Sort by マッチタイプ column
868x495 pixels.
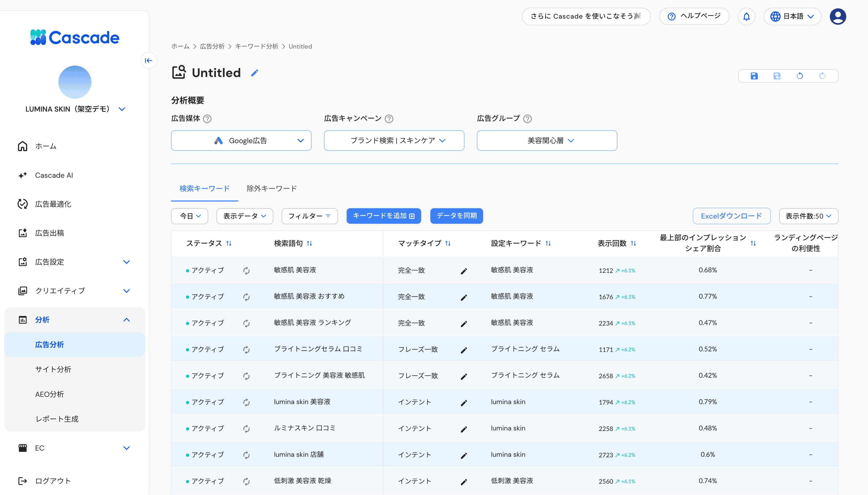448,243
